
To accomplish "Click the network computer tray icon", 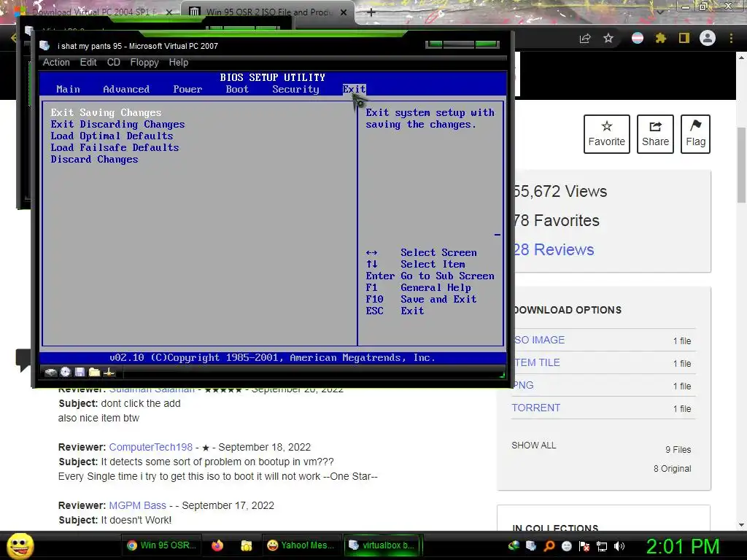I will (x=602, y=546).
